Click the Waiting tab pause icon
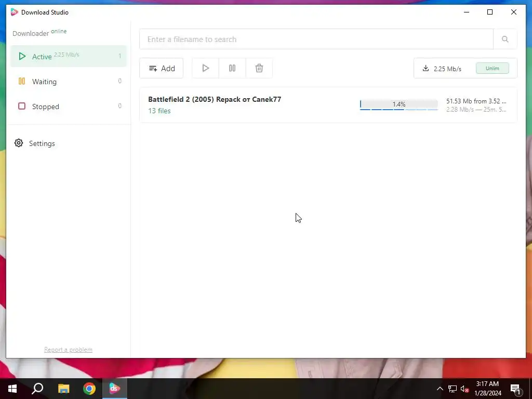Screen dimensions: 532x399 [22, 81]
